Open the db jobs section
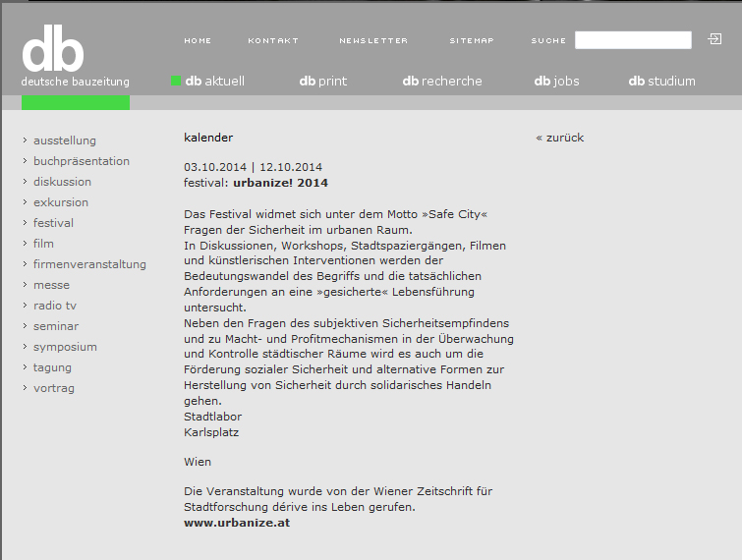The height and width of the screenshot is (560, 742). tap(556, 82)
